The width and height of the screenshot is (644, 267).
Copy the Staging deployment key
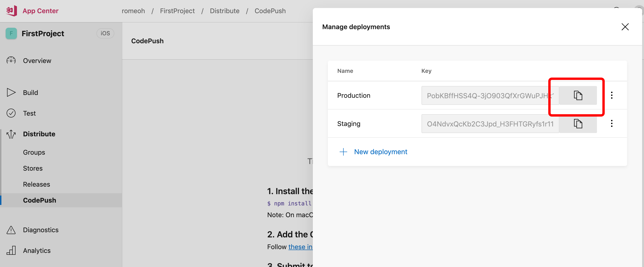pyautogui.click(x=578, y=124)
